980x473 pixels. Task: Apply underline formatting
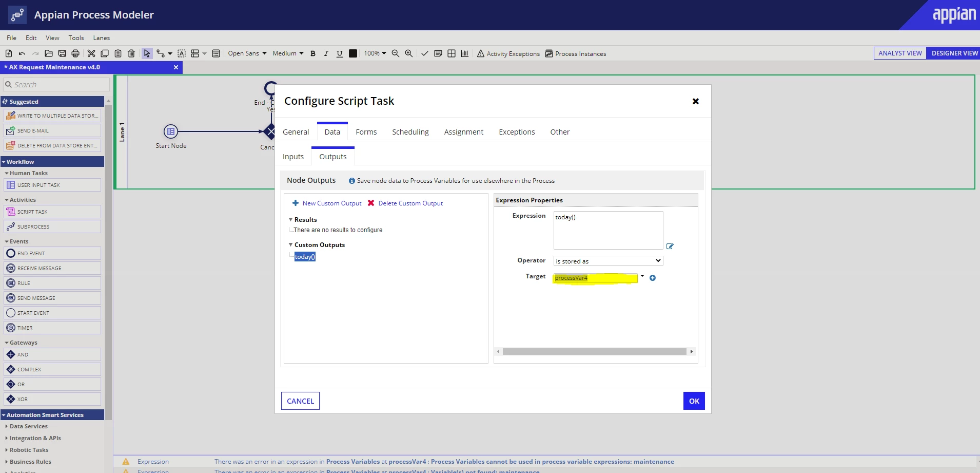pyautogui.click(x=339, y=53)
